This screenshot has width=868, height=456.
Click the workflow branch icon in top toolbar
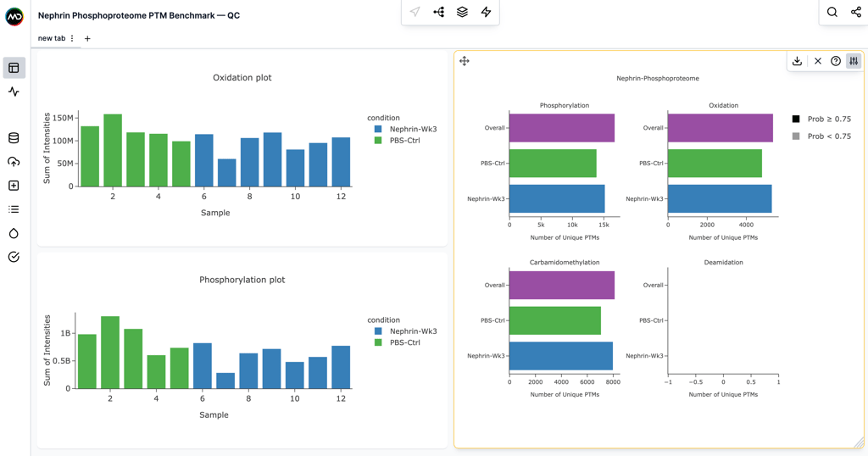438,12
